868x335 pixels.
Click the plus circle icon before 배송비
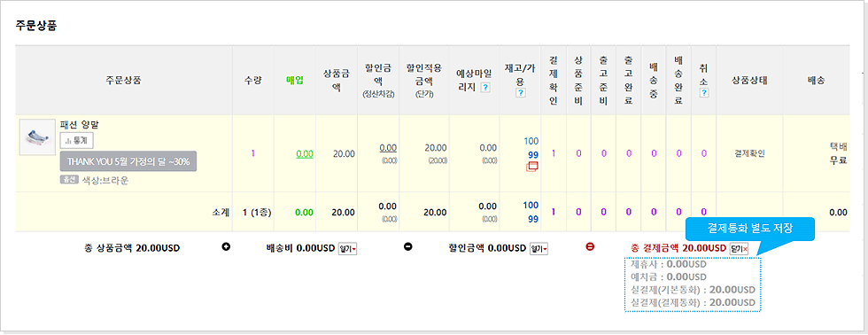click(x=226, y=247)
